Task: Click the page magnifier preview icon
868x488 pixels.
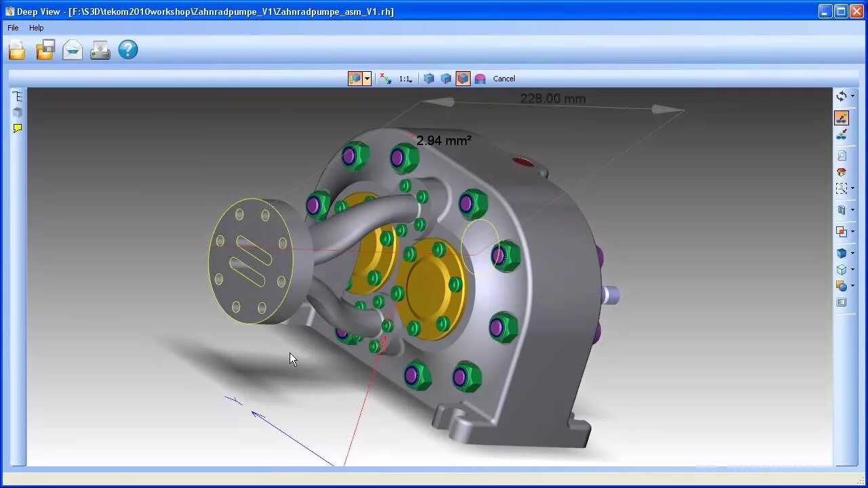Action: pyautogui.click(x=842, y=155)
